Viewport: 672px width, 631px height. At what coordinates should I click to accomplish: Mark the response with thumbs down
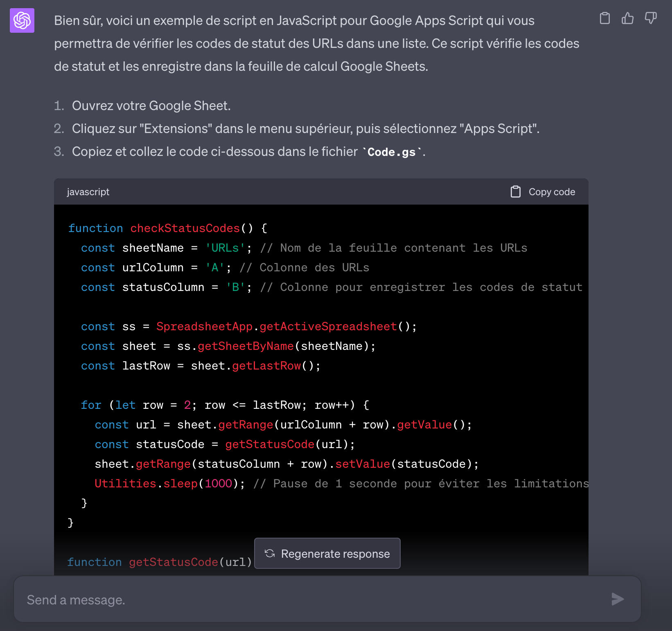650,18
